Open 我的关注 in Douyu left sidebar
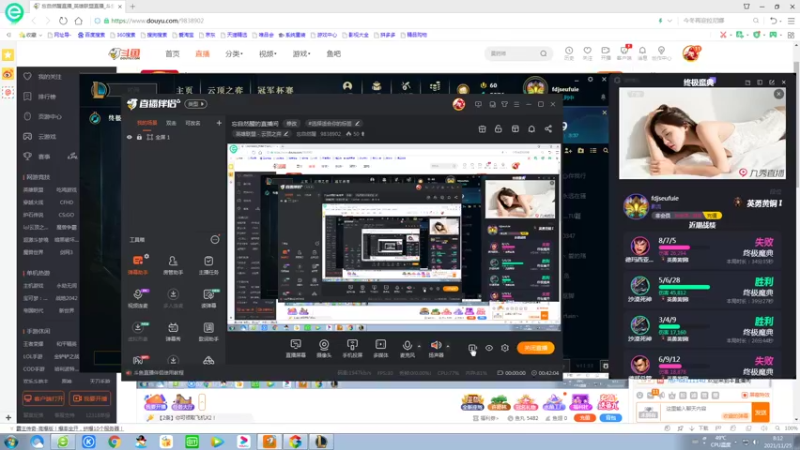800x450 pixels. [49, 77]
